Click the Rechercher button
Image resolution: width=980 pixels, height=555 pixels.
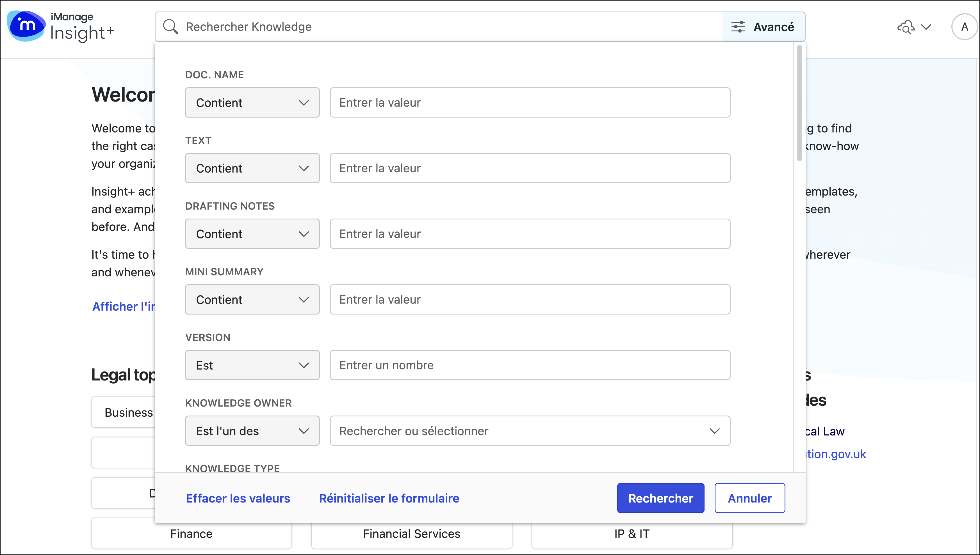[x=660, y=498]
